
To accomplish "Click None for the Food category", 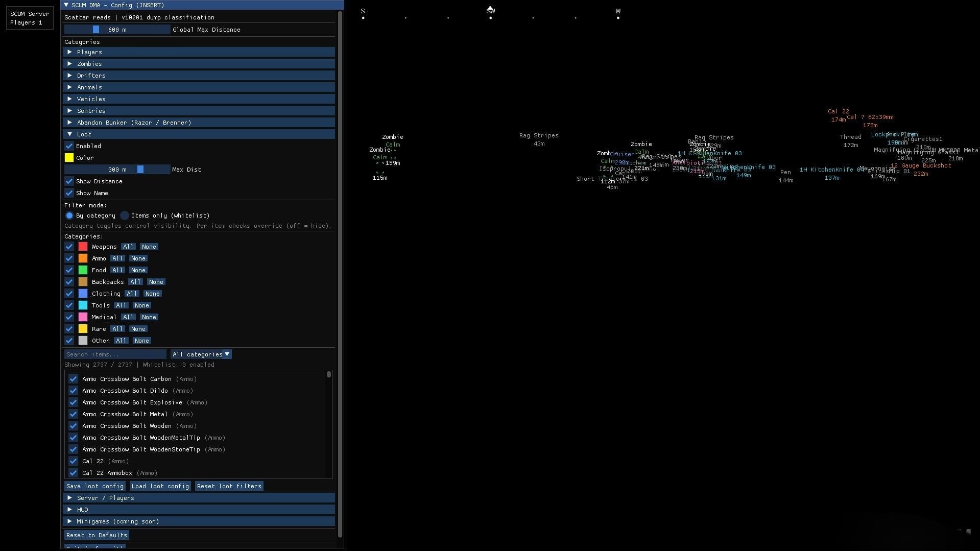I will point(138,270).
